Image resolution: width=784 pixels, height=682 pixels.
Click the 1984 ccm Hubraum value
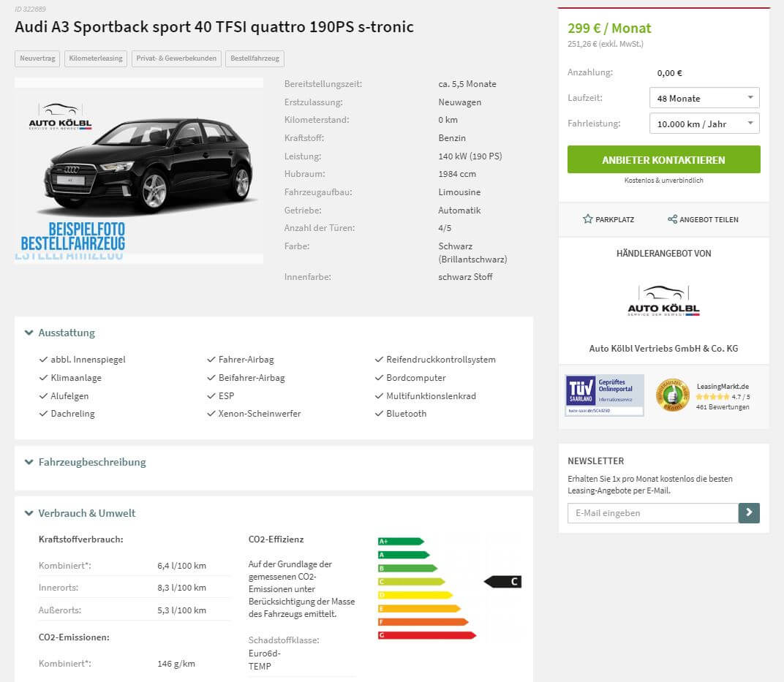[x=457, y=174]
